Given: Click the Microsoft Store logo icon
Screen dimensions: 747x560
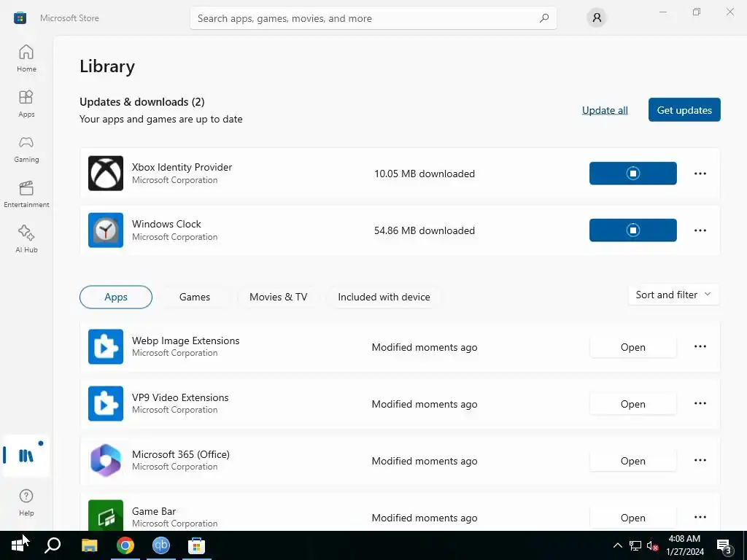Looking at the screenshot, I should pyautogui.click(x=20, y=18).
